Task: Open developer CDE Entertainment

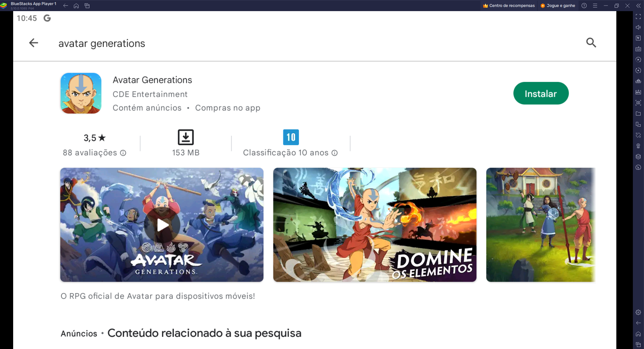Action: (150, 94)
